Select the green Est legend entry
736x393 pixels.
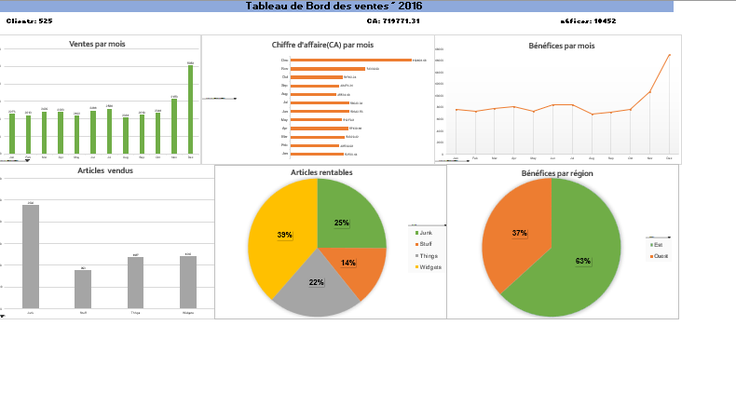point(656,245)
